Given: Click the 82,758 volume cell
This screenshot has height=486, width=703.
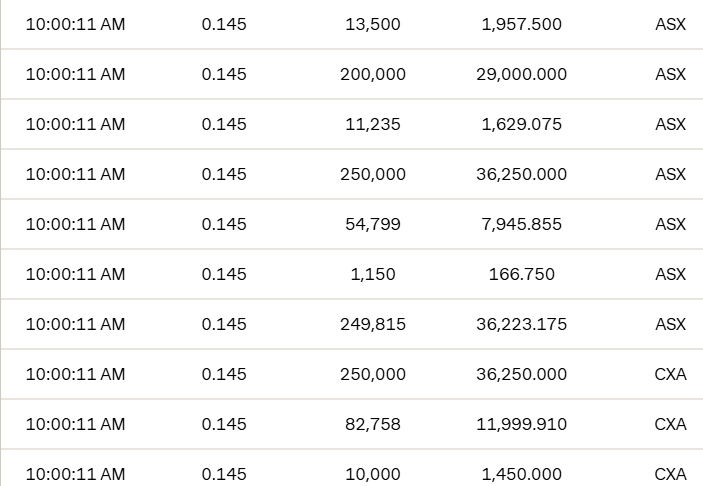Looking at the screenshot, I should (373, 424).
